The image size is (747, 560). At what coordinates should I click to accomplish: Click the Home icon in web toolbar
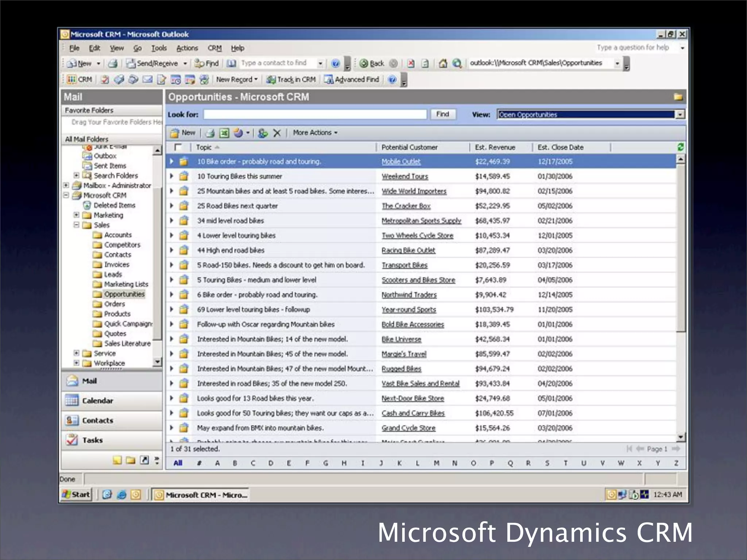click(x=443, y=63)
